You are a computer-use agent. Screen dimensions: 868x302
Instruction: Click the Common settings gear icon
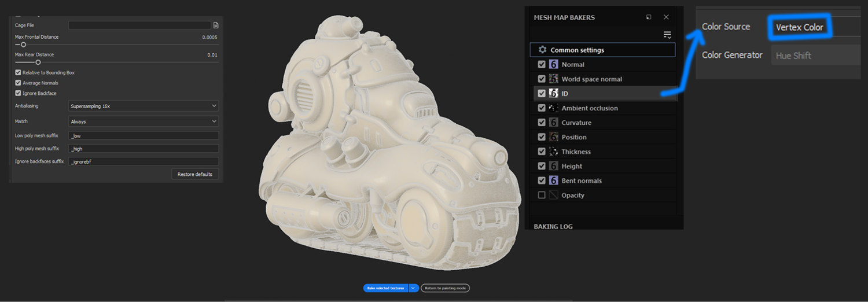point(543,50)
